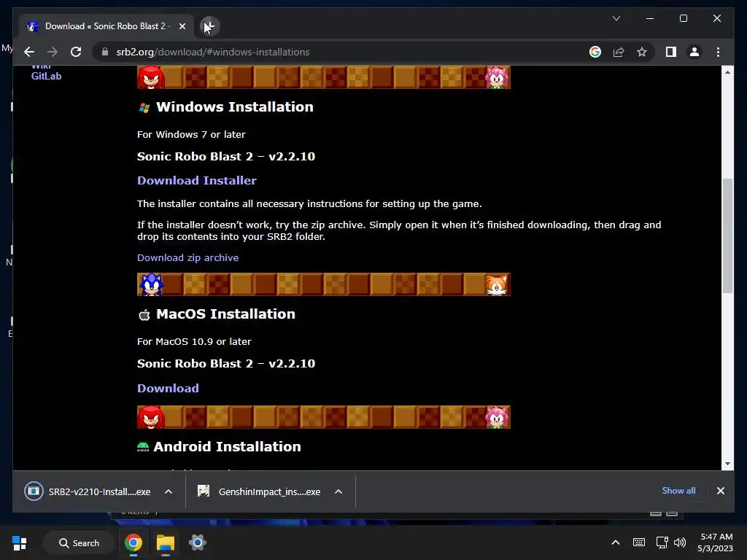Open File Explorer from the taskbar
Viewport: 747px width, 560px height.
166,542
